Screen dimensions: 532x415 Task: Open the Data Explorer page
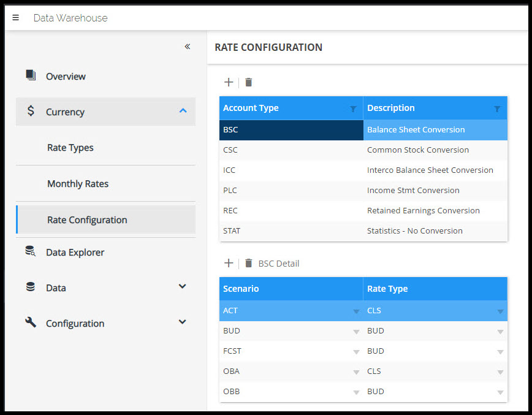coord(75,252)
